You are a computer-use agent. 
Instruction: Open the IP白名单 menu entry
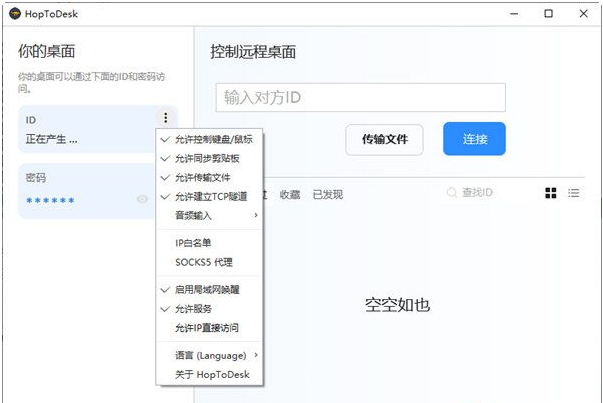tap(210, 243)
